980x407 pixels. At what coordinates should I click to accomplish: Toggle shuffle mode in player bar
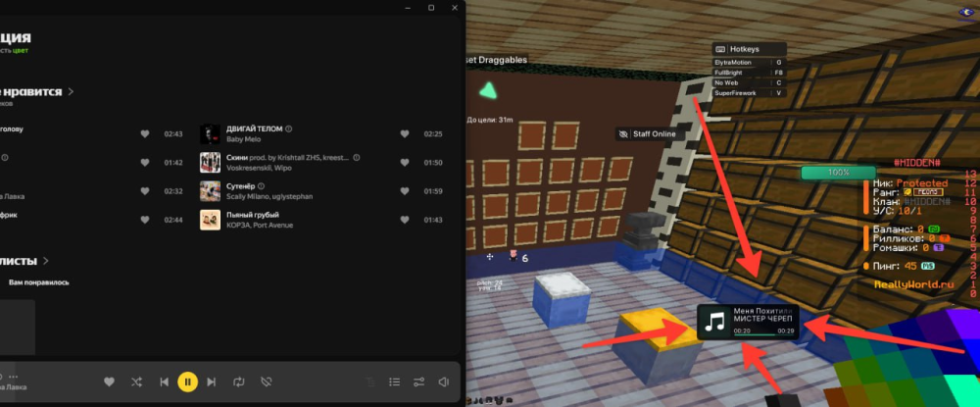[136, 382]
